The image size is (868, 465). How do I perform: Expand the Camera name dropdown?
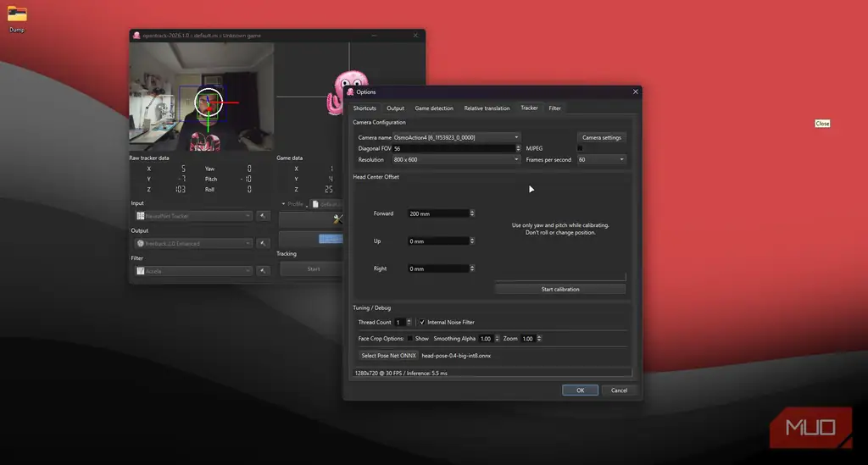[456, 138]
